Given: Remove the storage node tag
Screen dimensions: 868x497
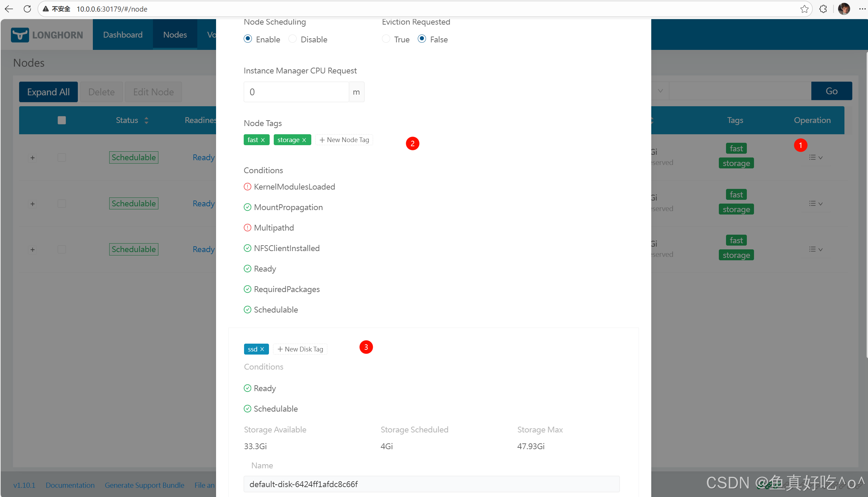Looking at the screenshot, I should 304,140.
